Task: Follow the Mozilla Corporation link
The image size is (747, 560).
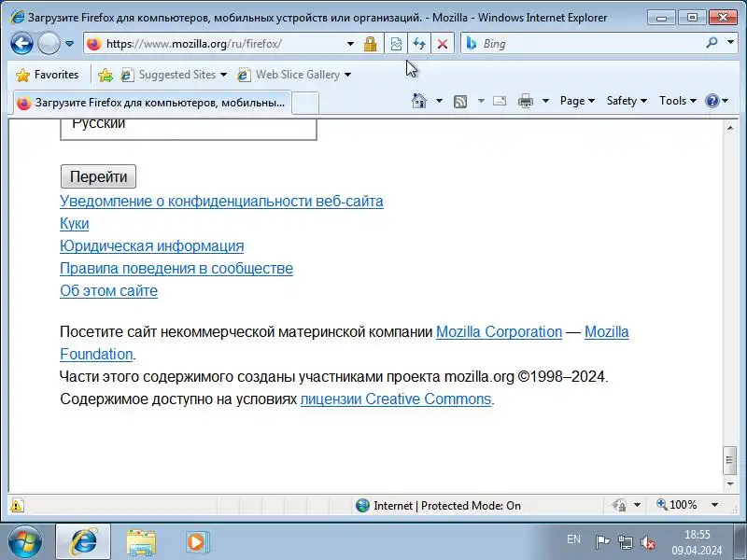Action: click(x=500, y=332)
